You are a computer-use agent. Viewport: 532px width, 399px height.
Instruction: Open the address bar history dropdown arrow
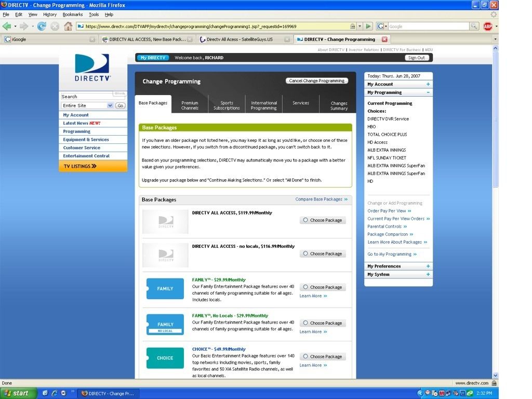[360, 26]
